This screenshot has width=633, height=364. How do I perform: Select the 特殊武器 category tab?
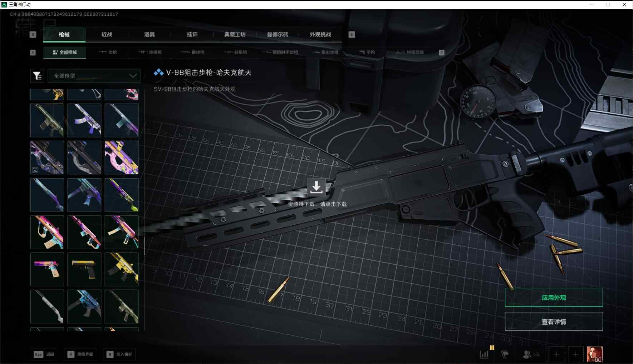pos(410,53)
